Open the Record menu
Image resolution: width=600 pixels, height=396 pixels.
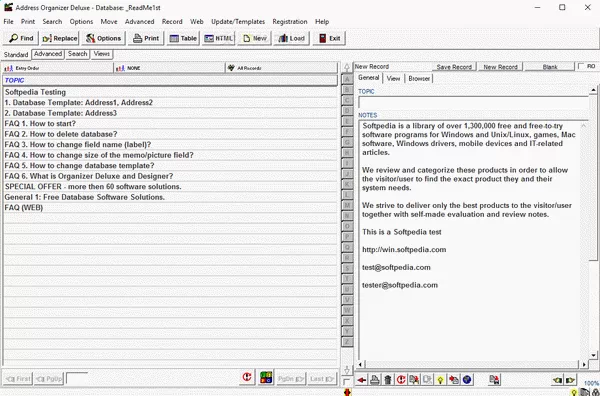pyautogui.click(x=172, y=22)
